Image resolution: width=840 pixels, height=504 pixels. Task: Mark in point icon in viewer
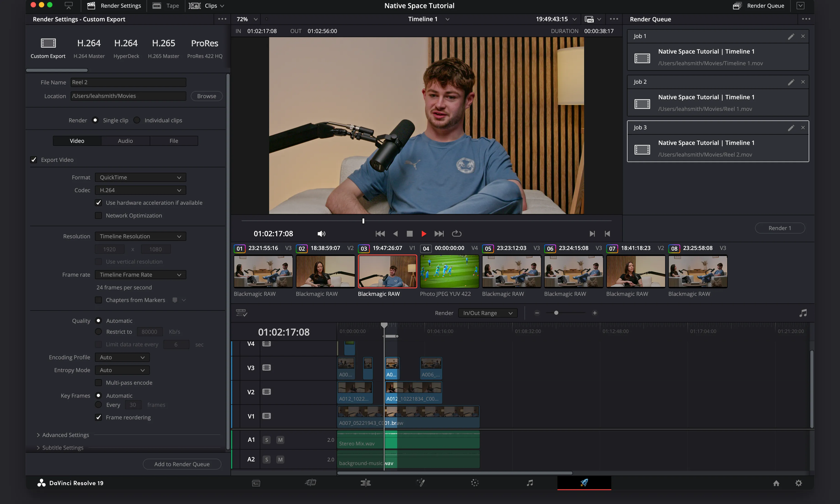click(x=592, y=234)
